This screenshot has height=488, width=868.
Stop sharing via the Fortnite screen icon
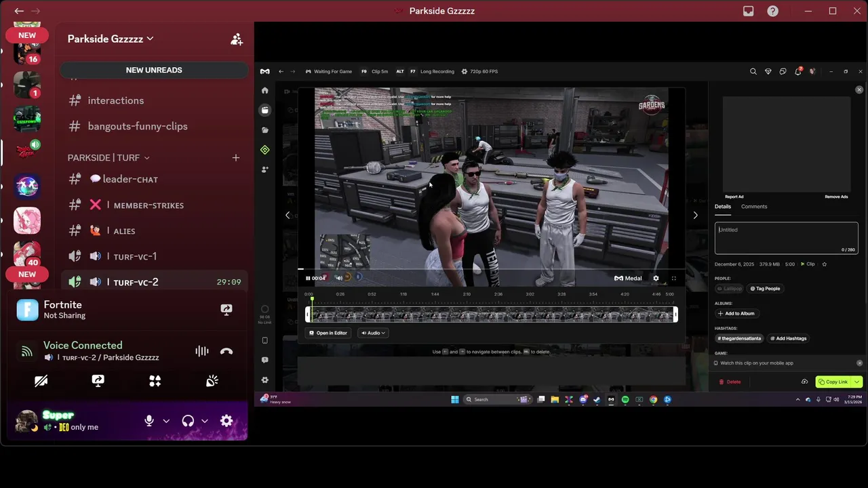(x=226, y=310)
